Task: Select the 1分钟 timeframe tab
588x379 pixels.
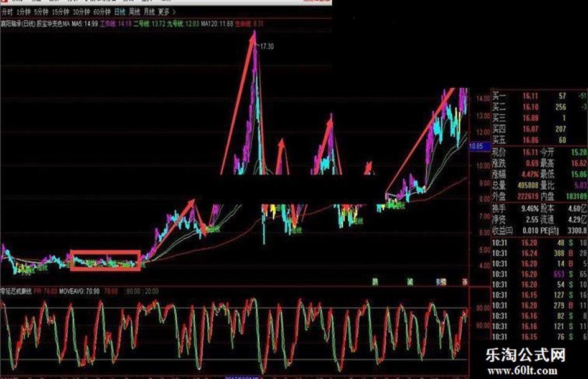Action: [23, 12]
